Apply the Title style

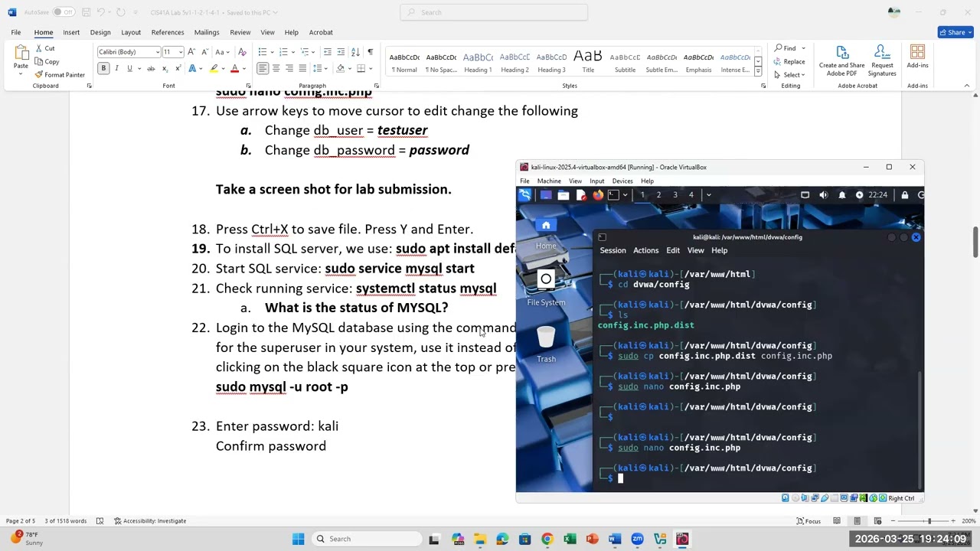tap(588, 62)
